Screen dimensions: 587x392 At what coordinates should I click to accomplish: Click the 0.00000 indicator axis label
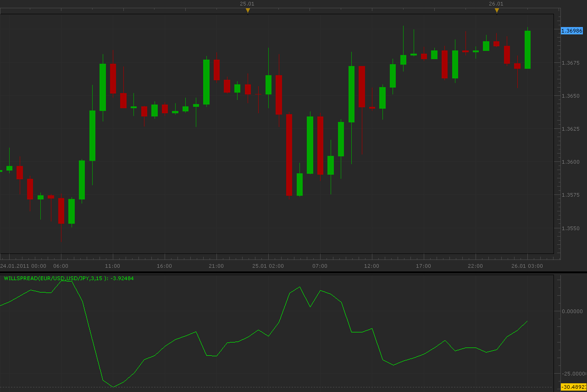(572, 311)
